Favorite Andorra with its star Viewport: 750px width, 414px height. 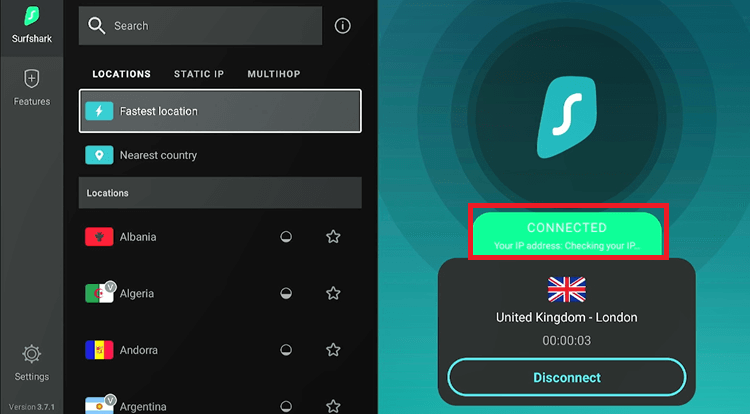(x=333, y=350)
